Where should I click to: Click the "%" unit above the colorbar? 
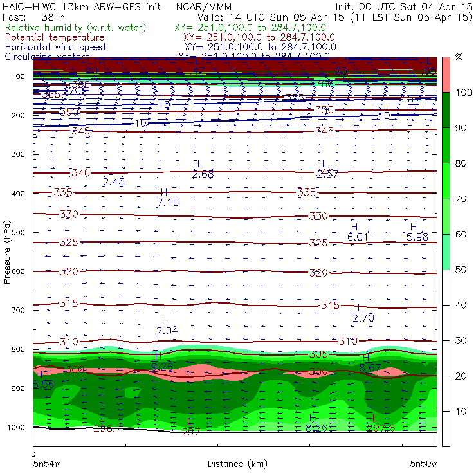459,57
